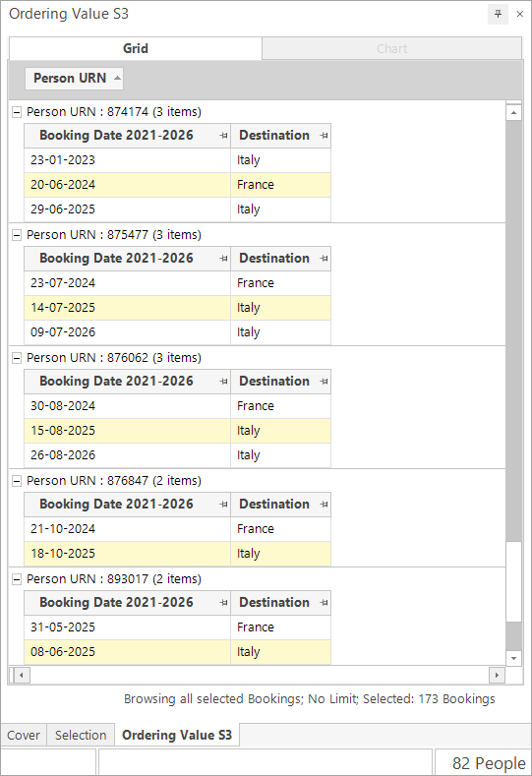Click the Person URN grouping button

pyautogui.click(x=74, y=79)
